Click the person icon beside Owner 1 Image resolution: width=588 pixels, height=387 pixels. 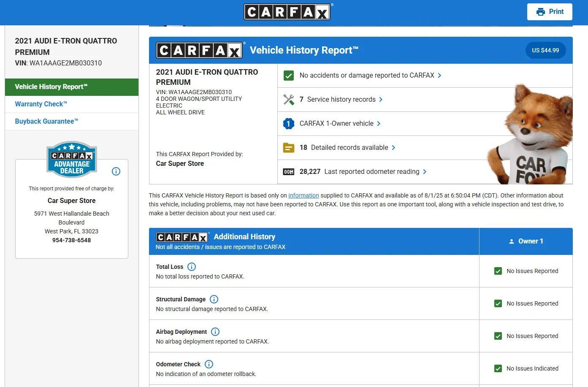point(512,241)
